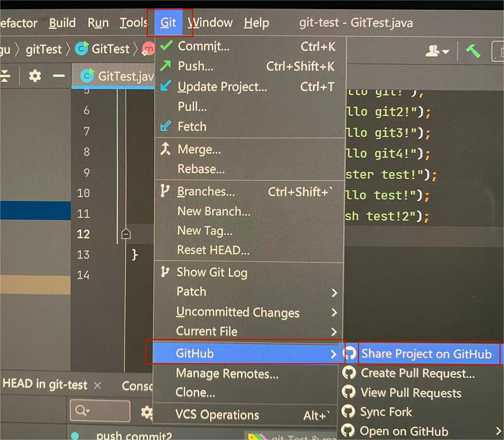The image size is (504, 440).
Task: Choose Push... from the Git menu
Action: (250, 66)
